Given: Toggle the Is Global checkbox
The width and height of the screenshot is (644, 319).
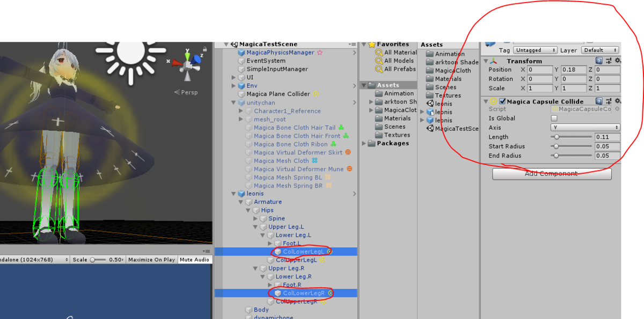Looking at the screenshot, I should coord(554,118).
